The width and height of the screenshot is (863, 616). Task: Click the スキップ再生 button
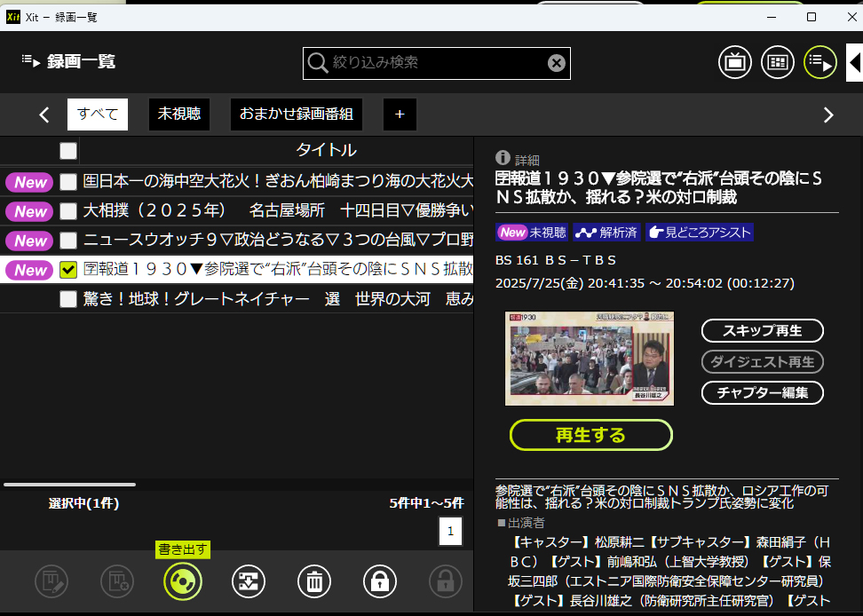tap(762, 331)
